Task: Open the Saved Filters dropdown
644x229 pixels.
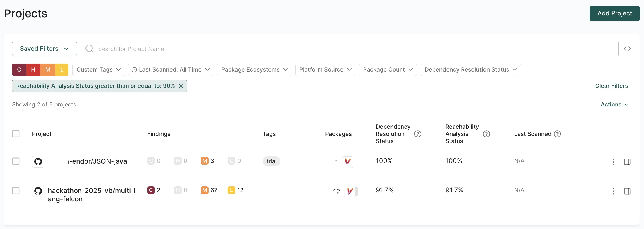Action: pyautogui.click(x=44, y=49)
